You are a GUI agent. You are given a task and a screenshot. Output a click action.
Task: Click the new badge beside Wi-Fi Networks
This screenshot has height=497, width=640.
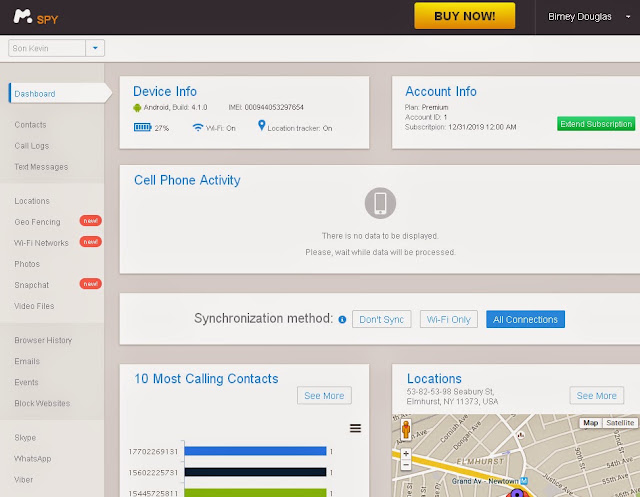[x=90, y=242]
